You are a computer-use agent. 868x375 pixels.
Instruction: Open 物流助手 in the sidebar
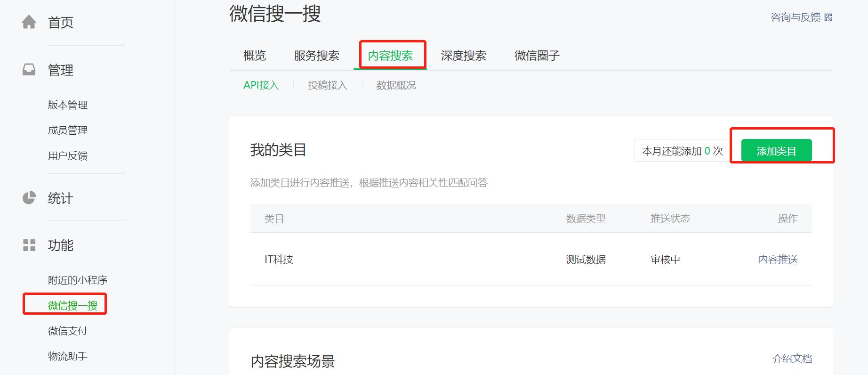[x=68, y=357]
